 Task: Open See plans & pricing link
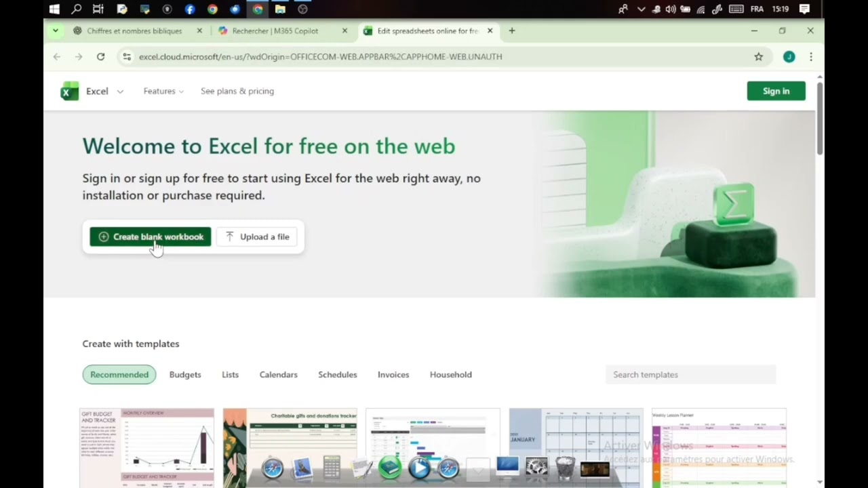pyautogui.click(x=237, y=91)
